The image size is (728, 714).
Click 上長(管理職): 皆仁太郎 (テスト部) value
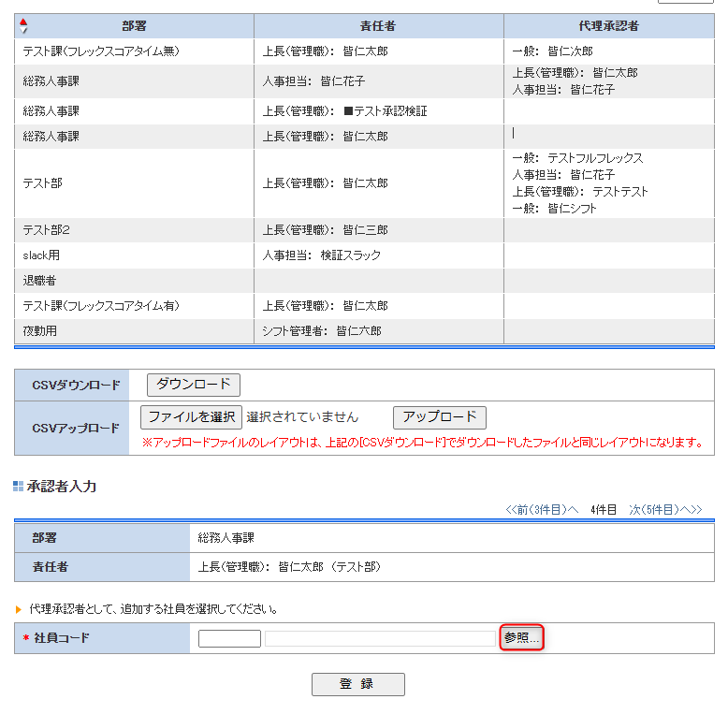(x=289, y=567)
